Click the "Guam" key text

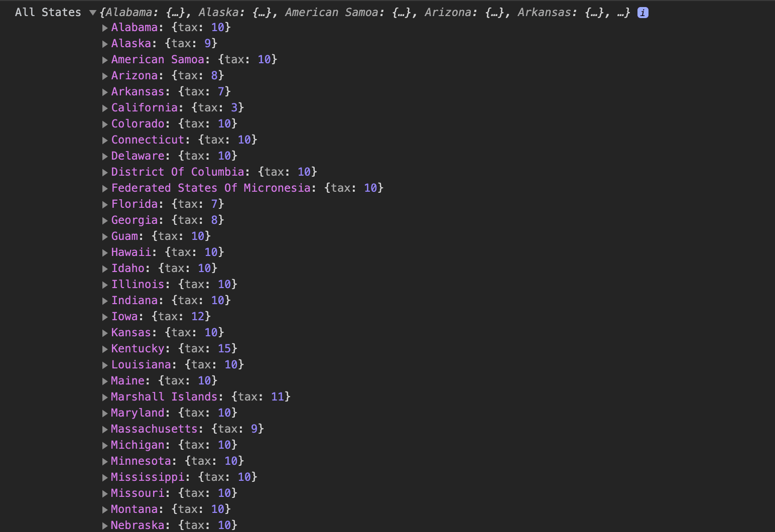124,236
